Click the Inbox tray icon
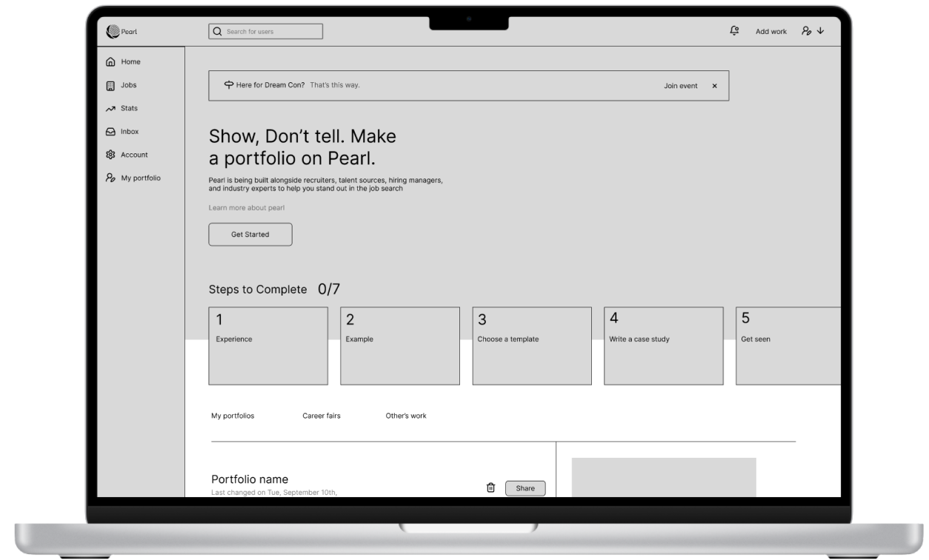The height and width of the screenshot is (560, 929). point(110,132)
